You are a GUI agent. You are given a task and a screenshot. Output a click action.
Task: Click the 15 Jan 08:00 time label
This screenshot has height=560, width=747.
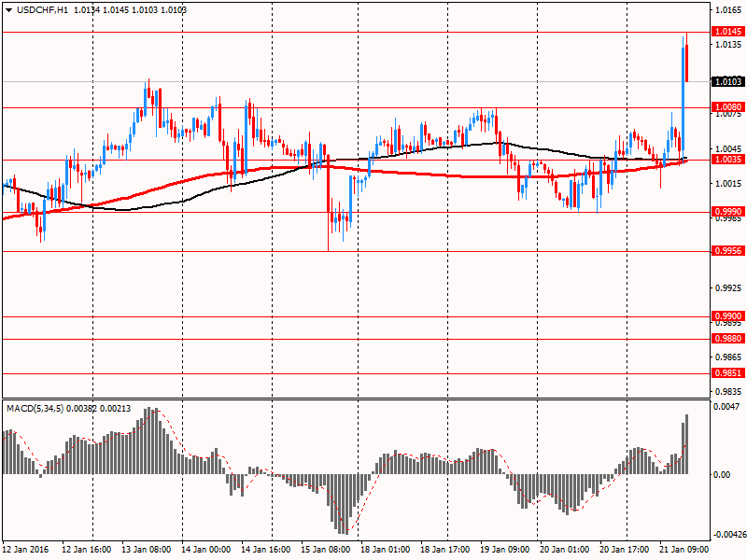325,551
